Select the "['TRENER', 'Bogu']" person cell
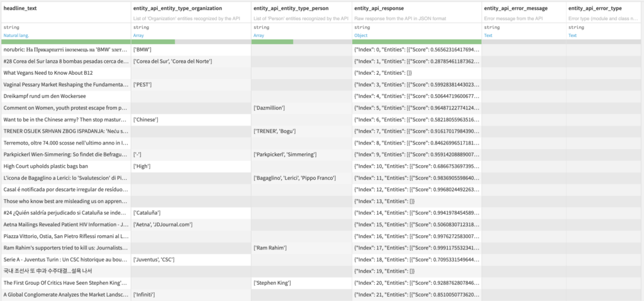Image resolution: width=644 pixels, height=301 pixels. tap(301, 131)
